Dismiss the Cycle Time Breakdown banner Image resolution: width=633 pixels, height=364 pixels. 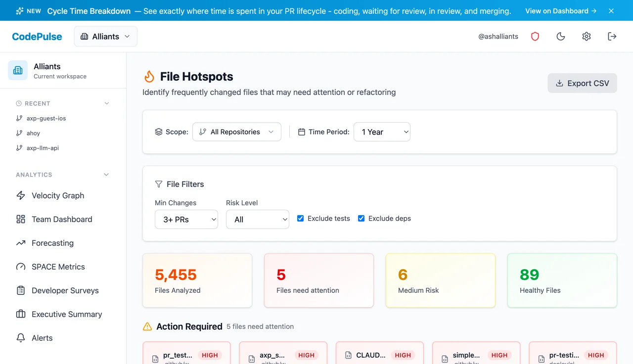[611, 10]
